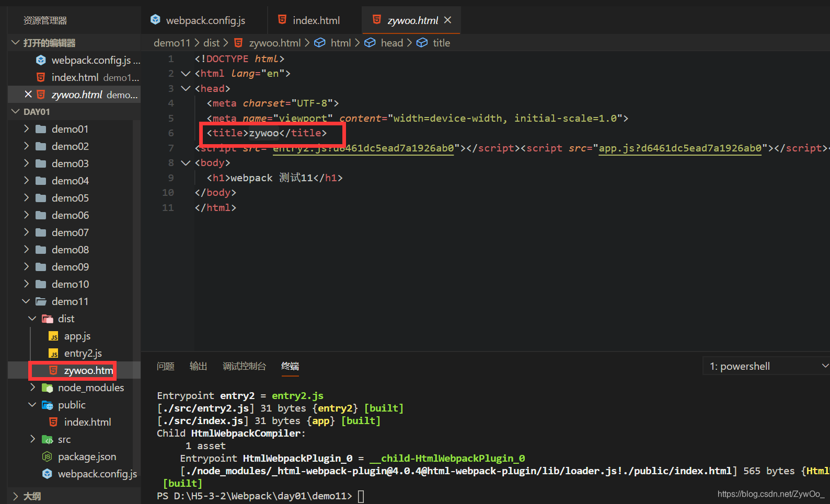Open the powershell terminal selector dropdown
830x504 pixels.
[x=766, y=366]
